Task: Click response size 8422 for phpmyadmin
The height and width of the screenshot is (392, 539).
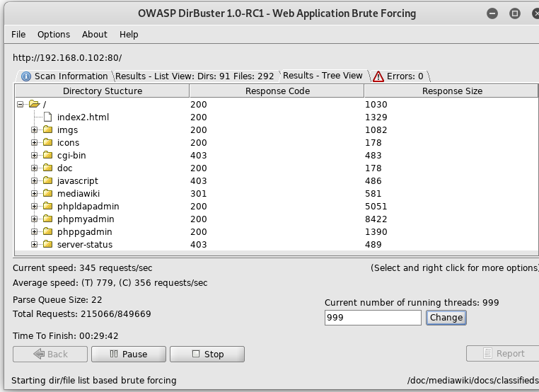Action: pyautogui.click(x=376, y=219)
